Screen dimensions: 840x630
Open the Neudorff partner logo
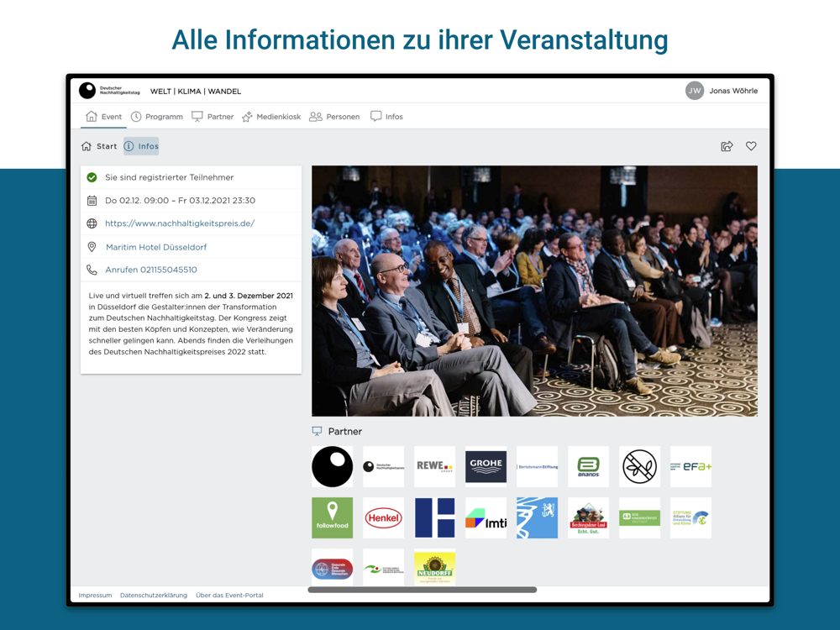pyautogui.click(x=435, y=568)
